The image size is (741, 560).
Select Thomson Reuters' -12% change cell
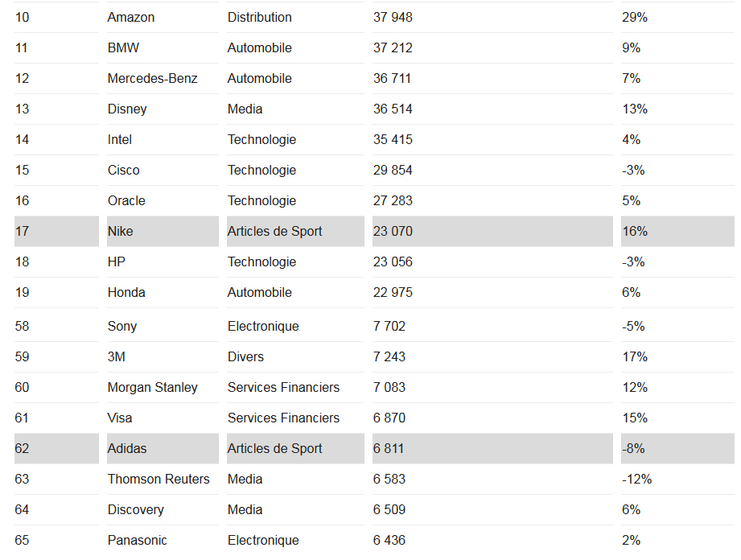click(x=636, y=479)
